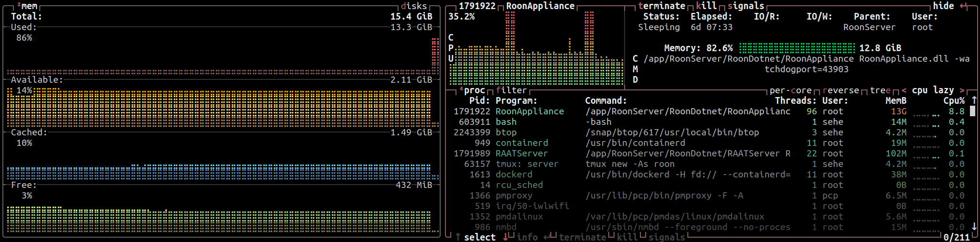Click the 1791922 pid in detail title
Image resolution: width=980 pixels, height=242 pixels.
pyautogui.click(x=477, y=6)
